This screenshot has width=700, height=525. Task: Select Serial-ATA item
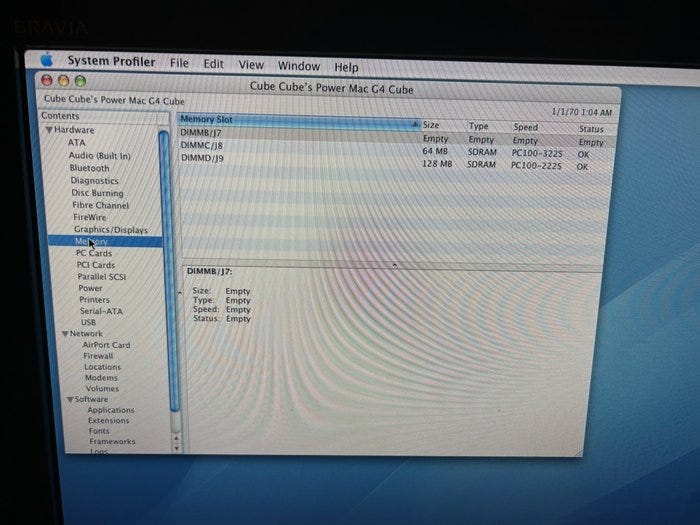101,311
